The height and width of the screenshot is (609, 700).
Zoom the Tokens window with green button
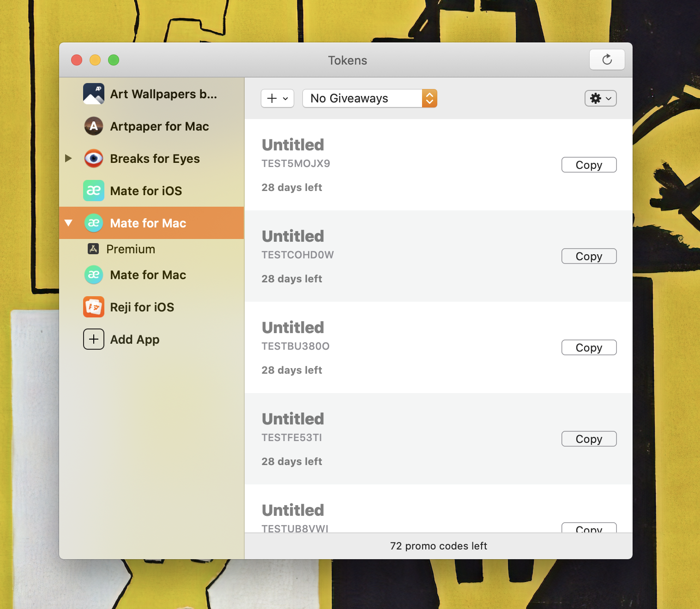point(114,60)
